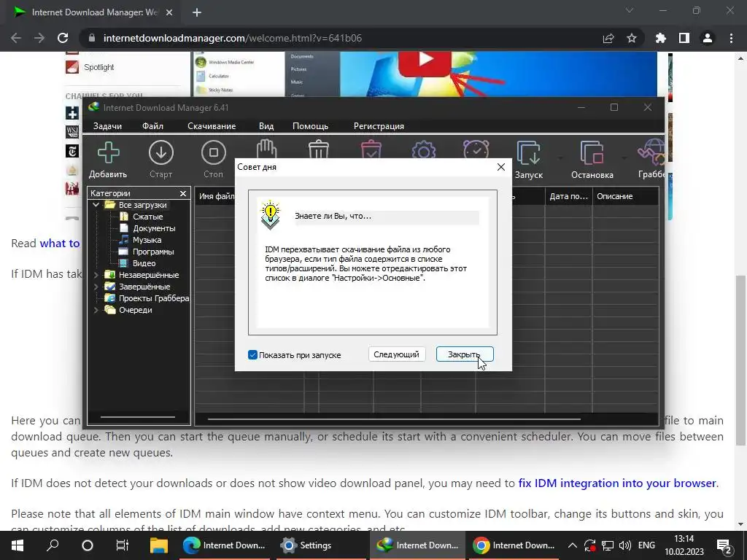Open Windows Start menu
Screen dimensions: 747x560
[x=18, y=545]
